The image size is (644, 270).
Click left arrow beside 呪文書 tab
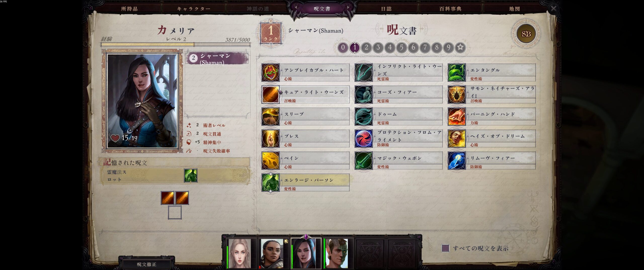point(296,8)
